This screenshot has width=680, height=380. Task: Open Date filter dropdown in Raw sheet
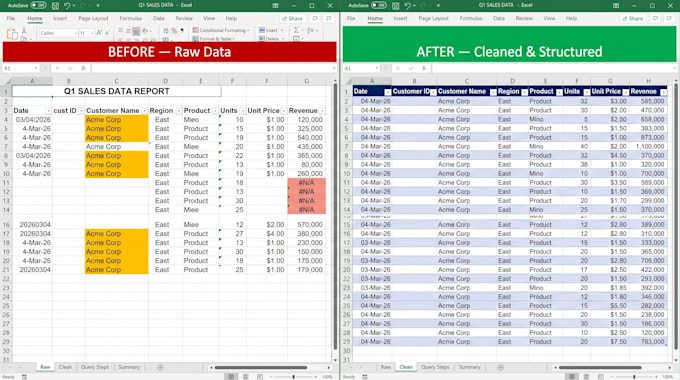point(48,111)
